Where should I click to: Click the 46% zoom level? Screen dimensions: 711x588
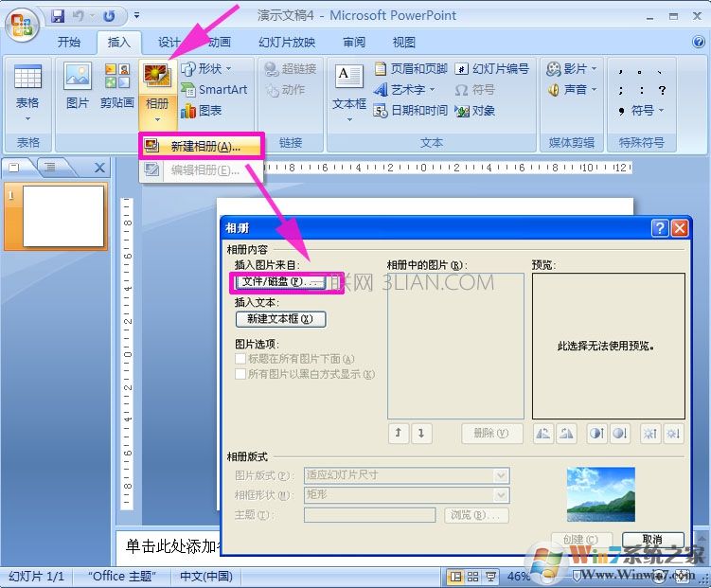click(518, 577)
